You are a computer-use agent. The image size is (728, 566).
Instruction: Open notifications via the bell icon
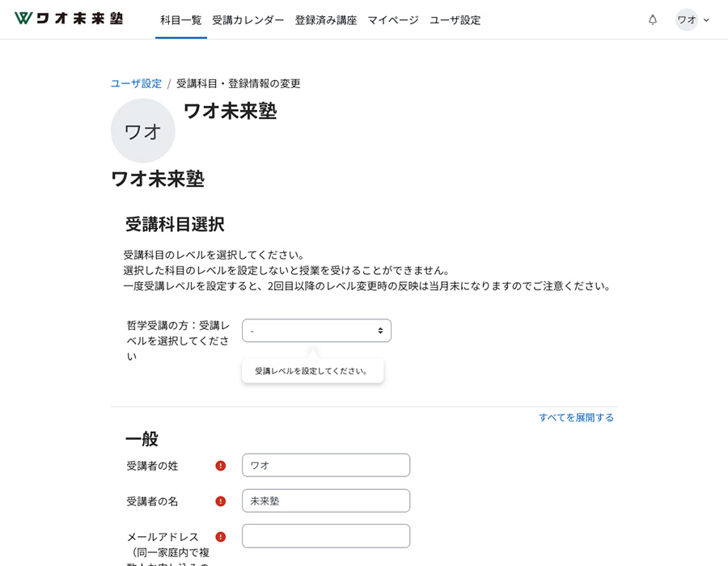652,20
